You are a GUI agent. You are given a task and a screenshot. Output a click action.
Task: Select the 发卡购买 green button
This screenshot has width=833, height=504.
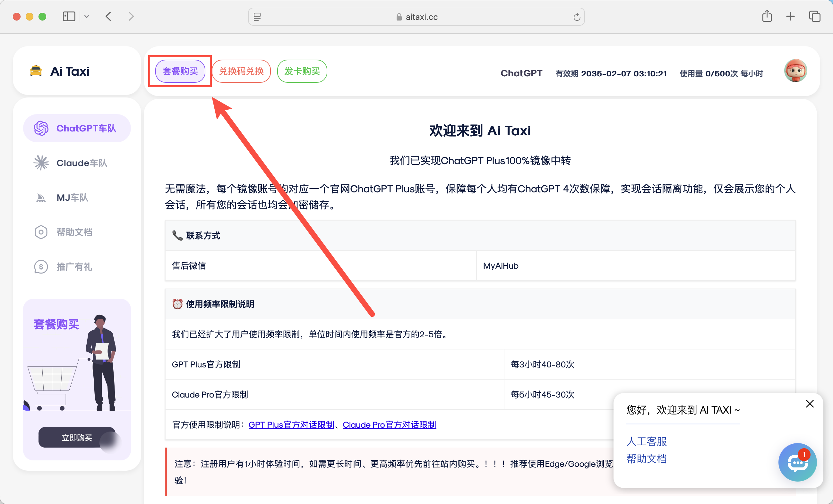coord(302,71)
